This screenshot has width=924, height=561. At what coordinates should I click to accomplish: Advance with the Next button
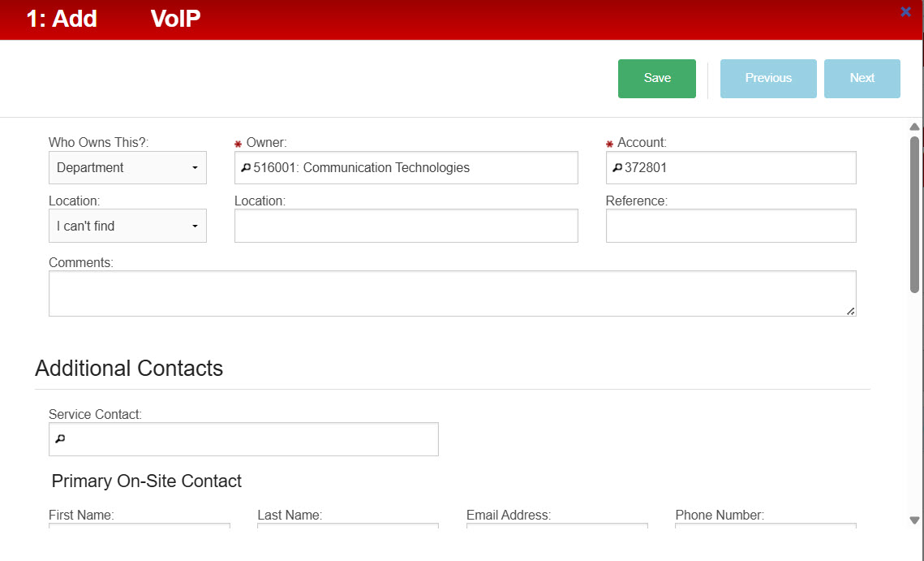point(862,79)
